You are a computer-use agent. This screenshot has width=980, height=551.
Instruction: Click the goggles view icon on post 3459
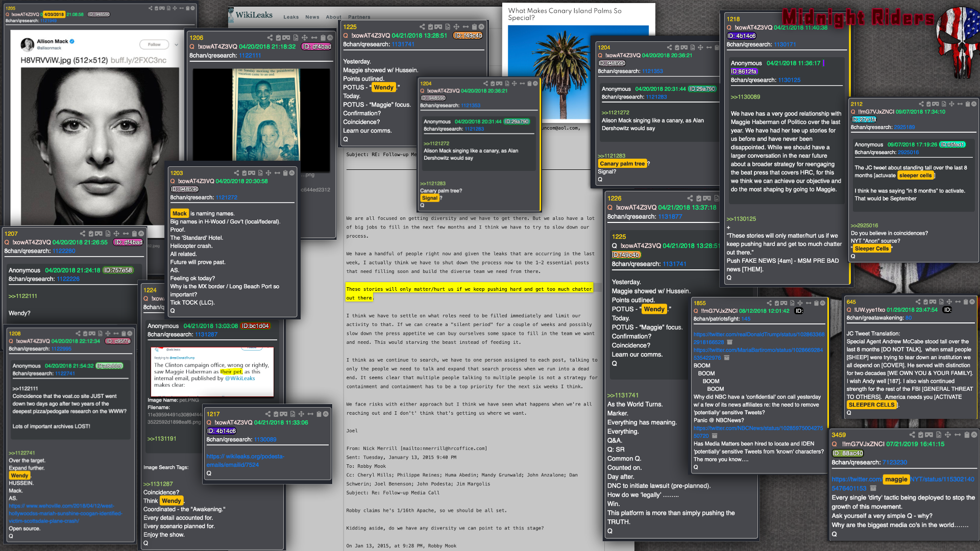[929, 435]
